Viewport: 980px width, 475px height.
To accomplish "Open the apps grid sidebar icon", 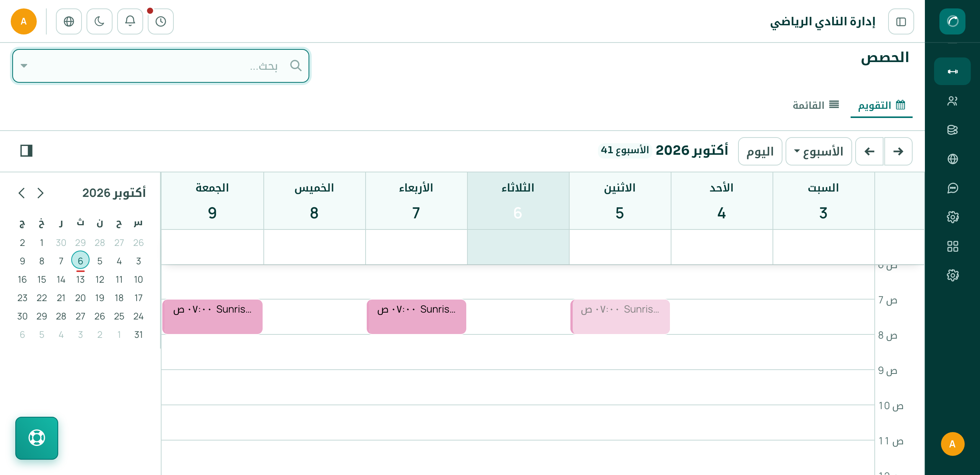I will (952, 246).
